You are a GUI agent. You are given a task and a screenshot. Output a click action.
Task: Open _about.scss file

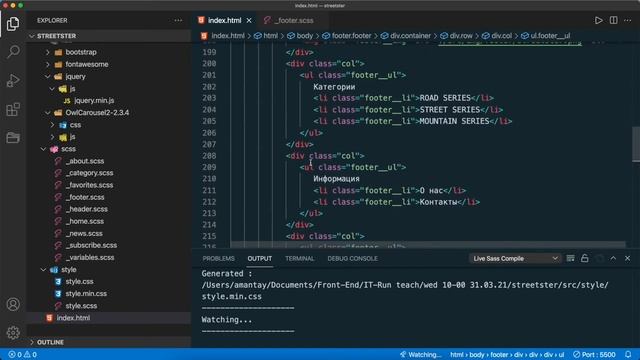[x=84, y=161]
